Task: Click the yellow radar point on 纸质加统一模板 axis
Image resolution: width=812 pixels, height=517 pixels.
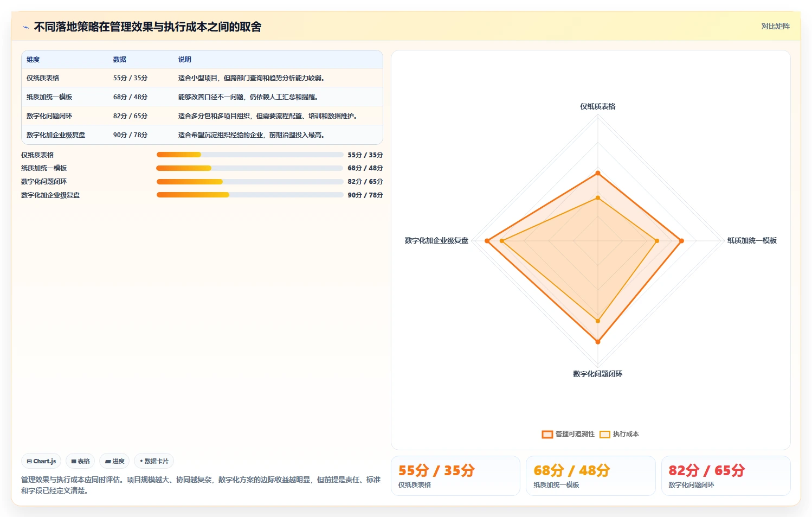Action: (657, 241)
